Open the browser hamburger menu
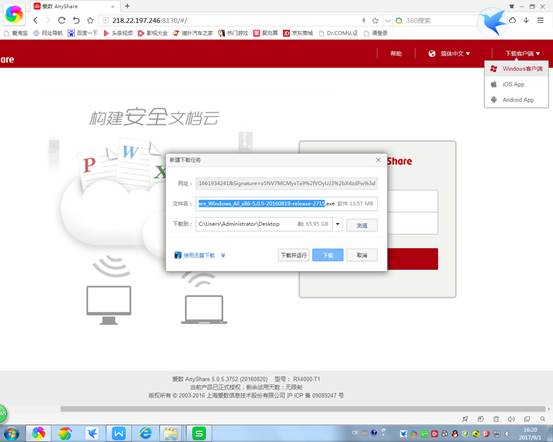 540,20
